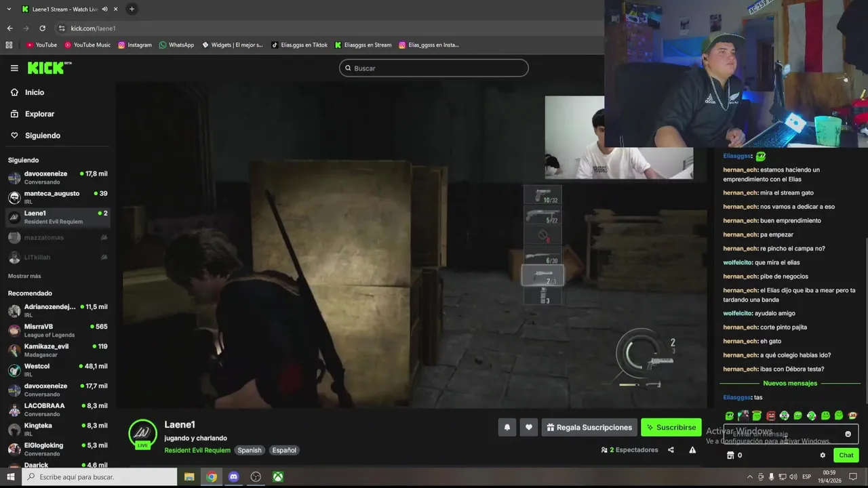The width and height of the screenshot is (868, 488).
Task: Open WhatsApp bookmark
Action: tap(176, 45)
